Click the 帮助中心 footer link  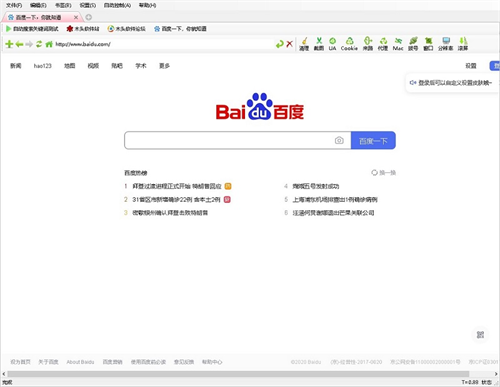click(x=212, y=362)
